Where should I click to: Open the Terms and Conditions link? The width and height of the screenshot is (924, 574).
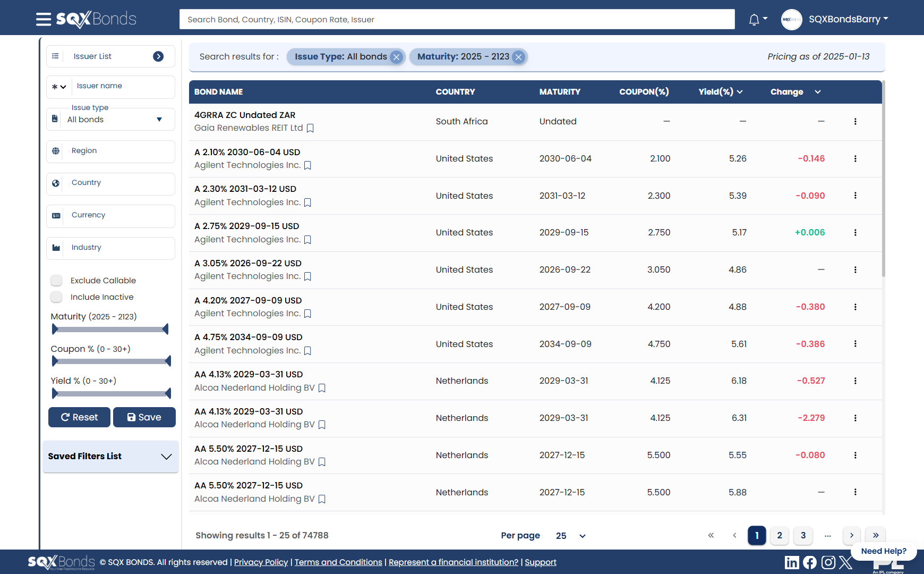[x=338, y=562]
